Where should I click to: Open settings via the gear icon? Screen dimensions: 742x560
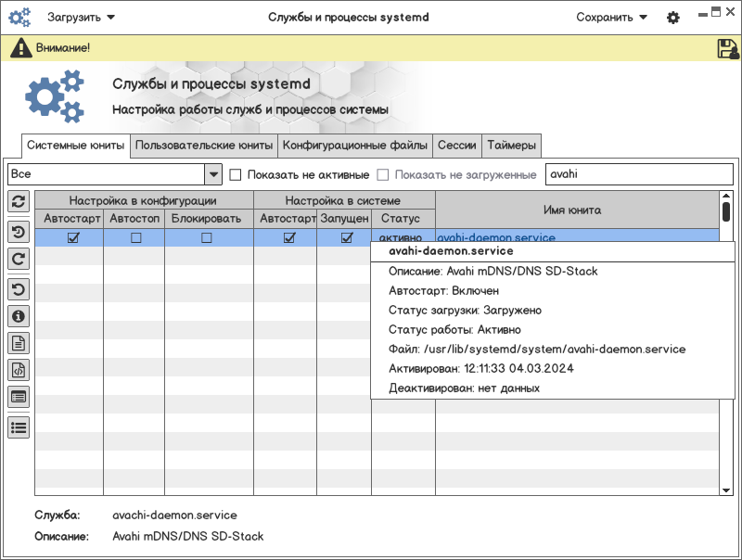point(673,18)
